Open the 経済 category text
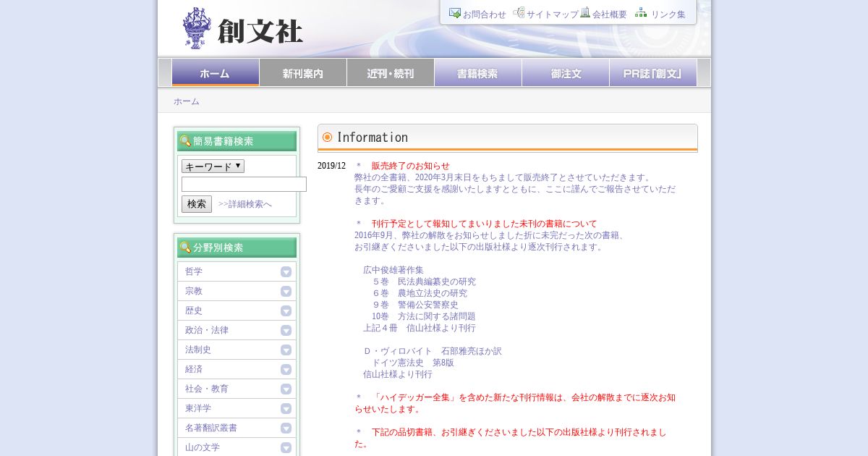 click(194, 369)
